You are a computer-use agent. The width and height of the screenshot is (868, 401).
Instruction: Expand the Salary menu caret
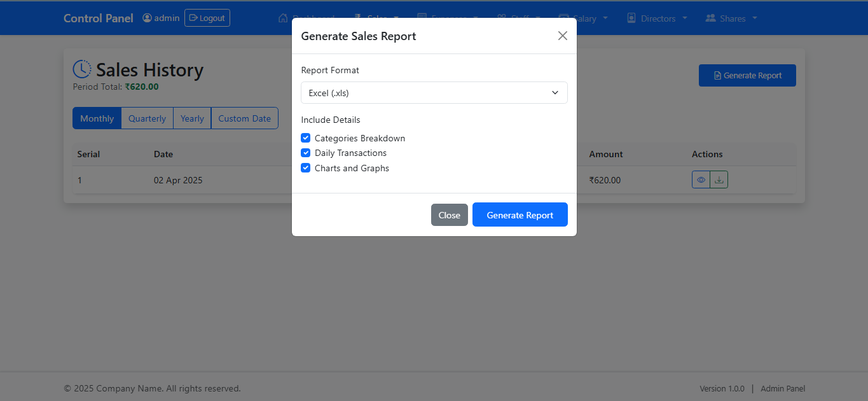point(605,18)
